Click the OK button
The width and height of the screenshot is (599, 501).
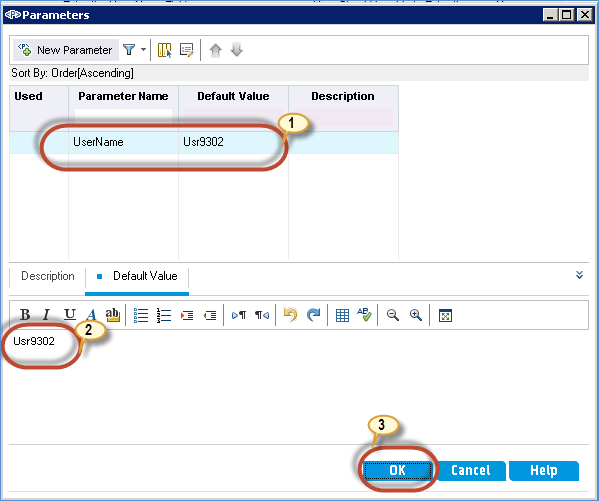pyautogui.click(x=397, y=470)
